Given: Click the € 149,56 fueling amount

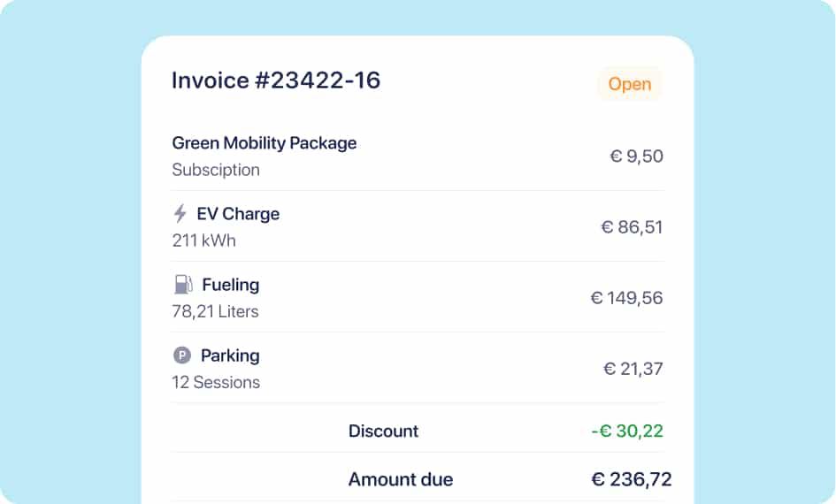Looking at the screenshot, I should tap(626, 298).
